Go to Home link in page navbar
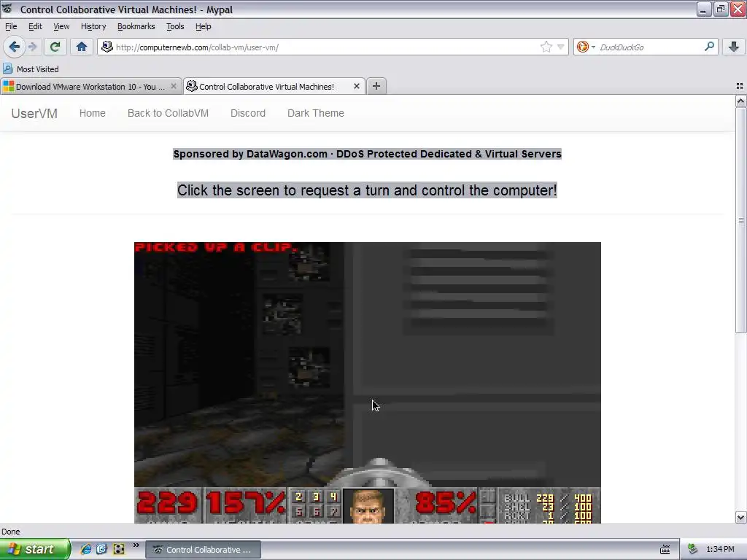 [93, 113]
